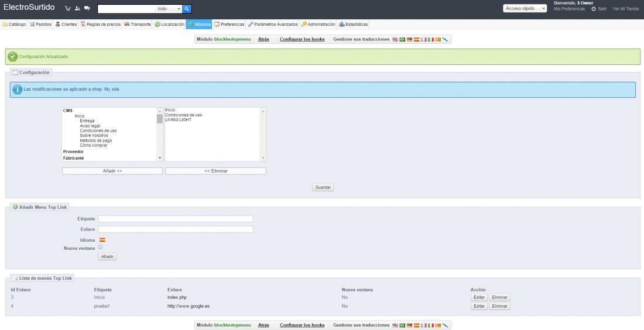Select Brazil flag in lower translations bar

403,325
